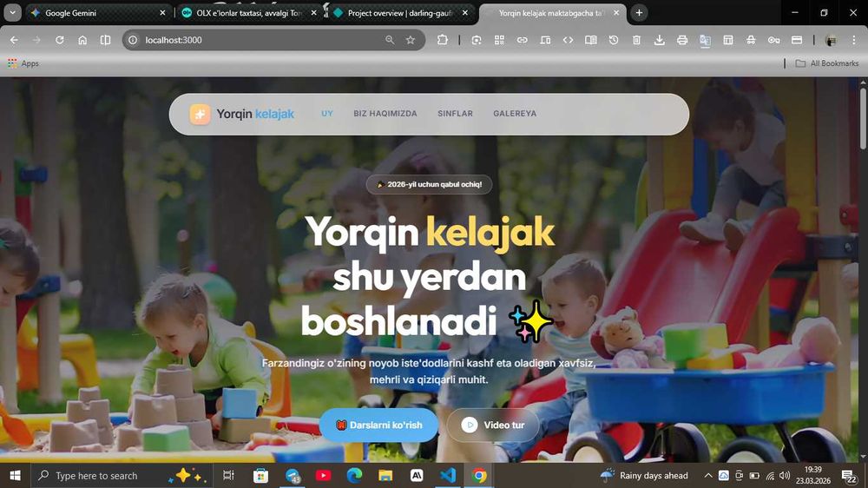
Task: Open reading mode book icon
Action: point(590,40)
